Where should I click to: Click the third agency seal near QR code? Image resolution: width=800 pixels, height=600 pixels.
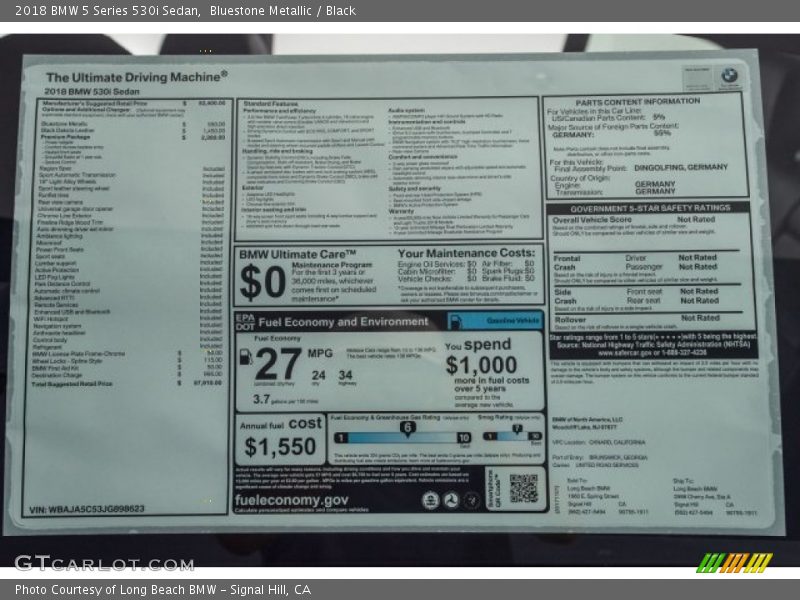pyautogui.click(x=471, y=501)
